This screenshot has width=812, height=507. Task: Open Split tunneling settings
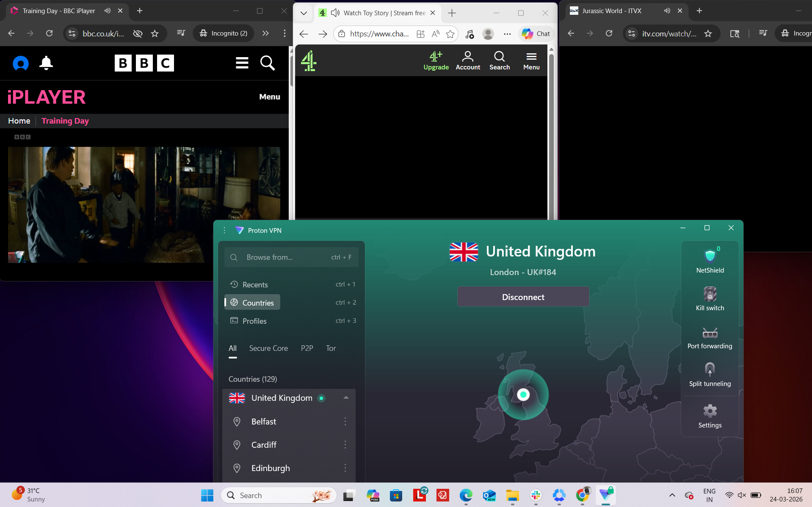pyautogui.click(x=710, y=372)
